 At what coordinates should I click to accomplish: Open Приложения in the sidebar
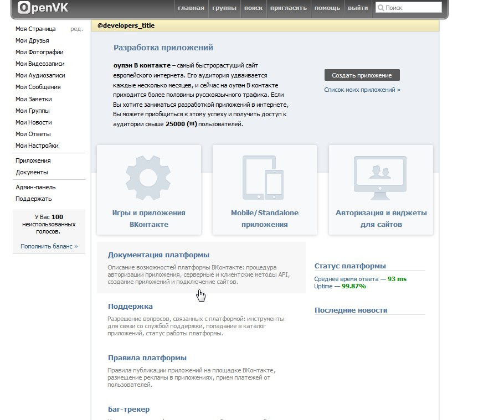33,160
